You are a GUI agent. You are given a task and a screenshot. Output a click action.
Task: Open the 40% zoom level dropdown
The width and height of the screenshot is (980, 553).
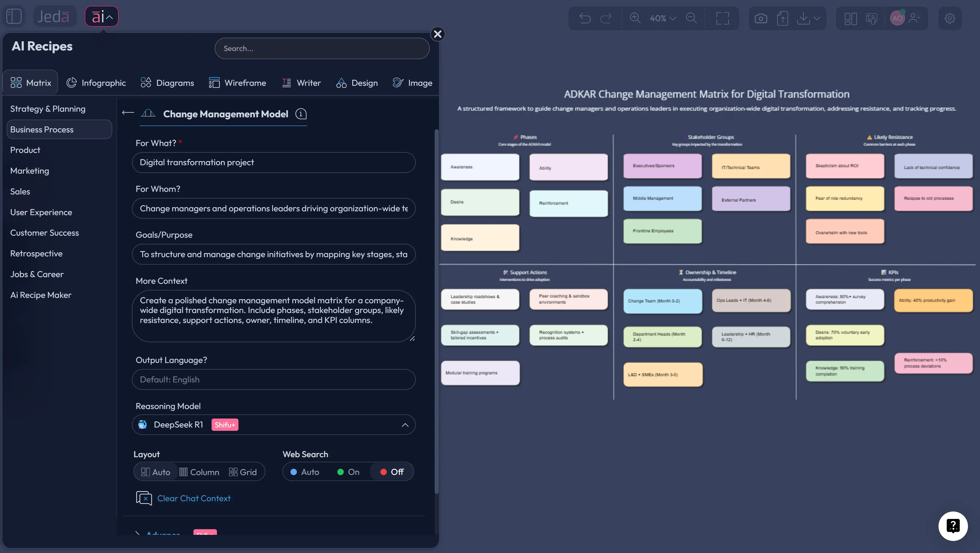(662, 18)
